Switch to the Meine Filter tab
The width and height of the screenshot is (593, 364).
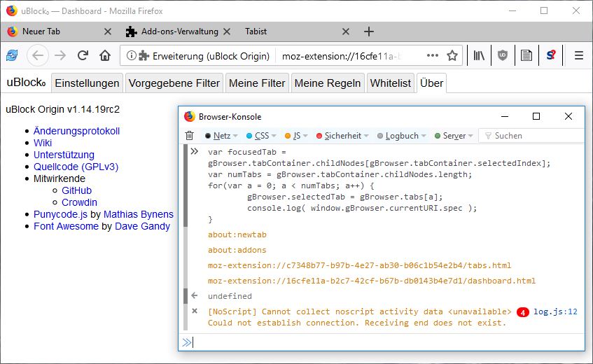(257, 83)
